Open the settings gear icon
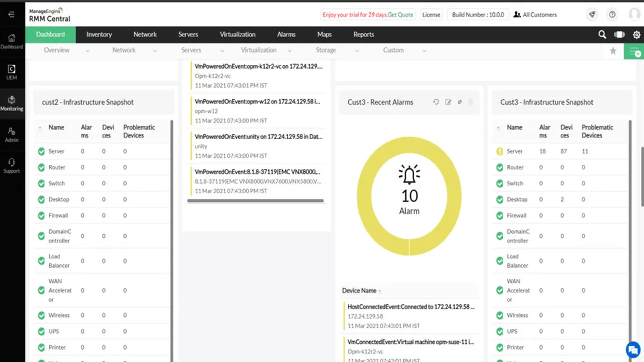The width and height of the screenshot is (644, 362). [636, 34]
